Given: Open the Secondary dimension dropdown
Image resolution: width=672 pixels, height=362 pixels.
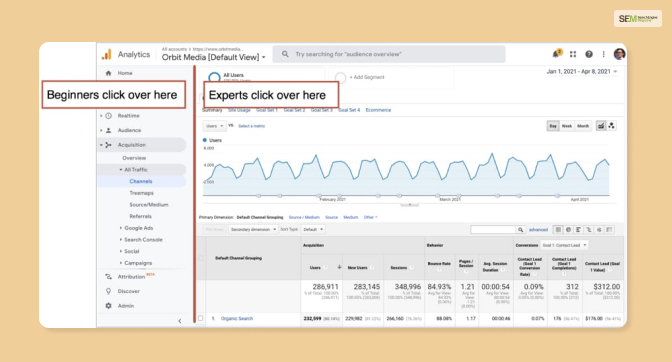Looking at the screenshot, I should coord(253,230).
